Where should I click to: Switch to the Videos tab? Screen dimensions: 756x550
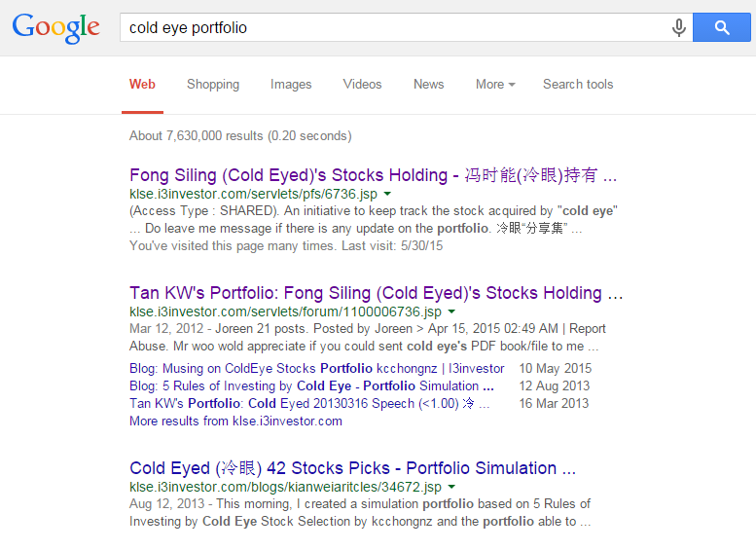click(362, 85)
